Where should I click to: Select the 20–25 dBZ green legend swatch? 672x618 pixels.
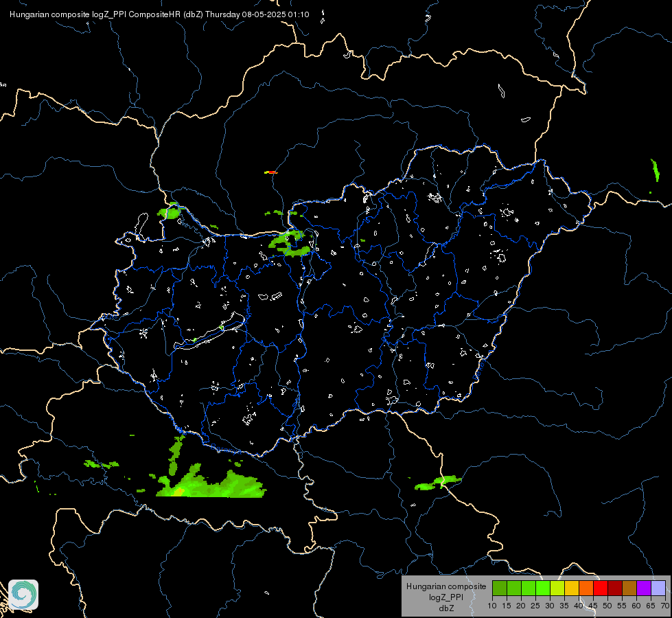[529, 588]
